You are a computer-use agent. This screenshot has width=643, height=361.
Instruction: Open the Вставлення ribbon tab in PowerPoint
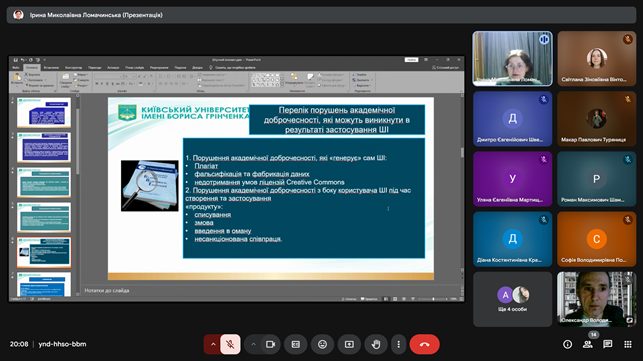click(51, 68)
